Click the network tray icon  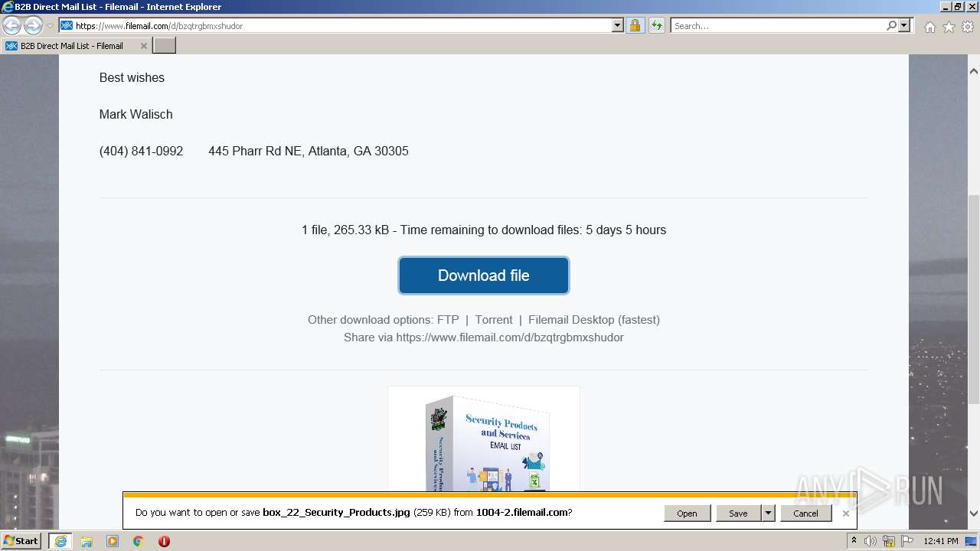tap(889, 541)
